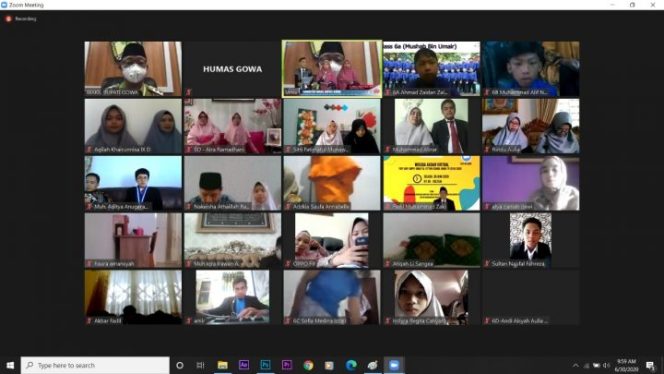The width and height of the screenshot is (664, 374).
Task: Click muted mic icon beside 6B Muhammad Alif
Action: [487, 92]
